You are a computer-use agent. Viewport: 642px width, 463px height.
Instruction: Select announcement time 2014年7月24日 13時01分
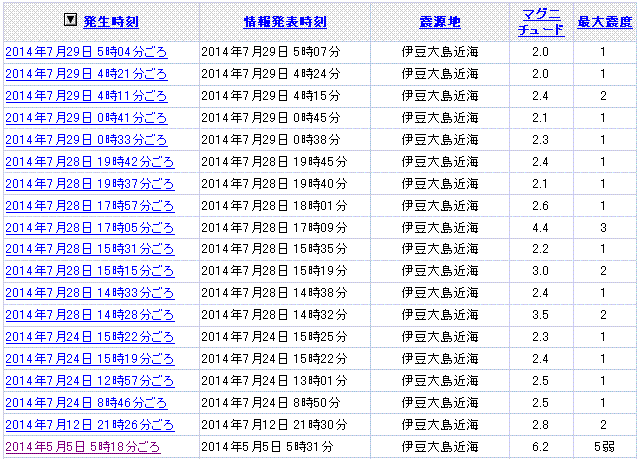[274, 382]
